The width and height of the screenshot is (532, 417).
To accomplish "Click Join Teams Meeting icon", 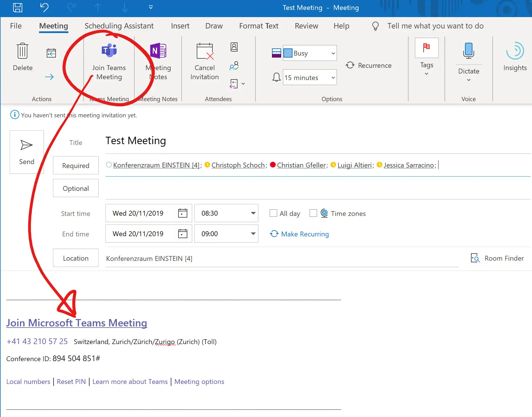I will click(x=109, y=51).
